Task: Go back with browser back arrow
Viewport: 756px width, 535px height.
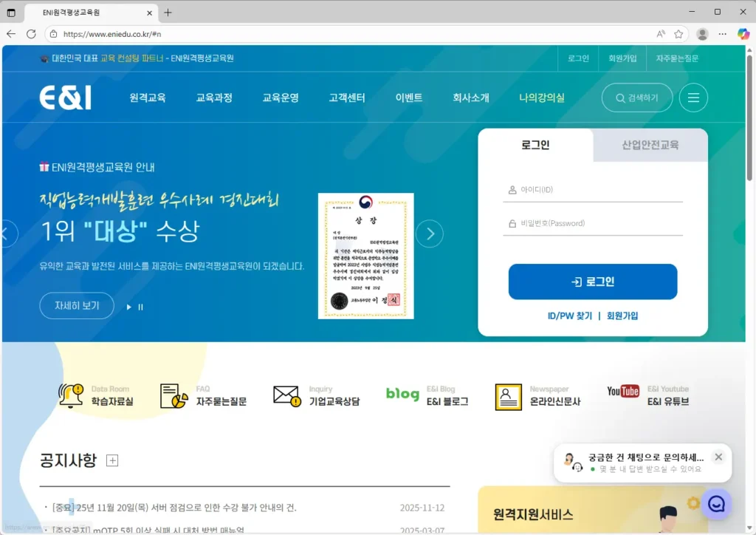Action: click(11, 34)
